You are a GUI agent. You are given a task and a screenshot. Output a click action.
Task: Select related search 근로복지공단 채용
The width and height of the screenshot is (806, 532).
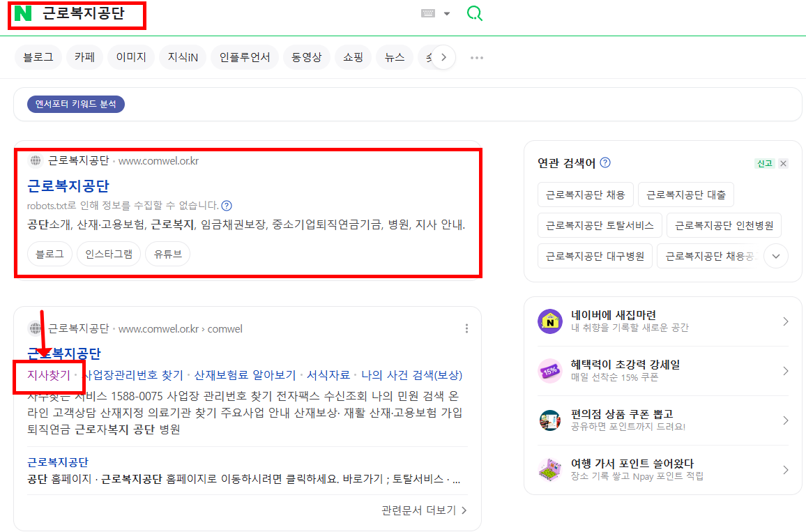point(585,195)
